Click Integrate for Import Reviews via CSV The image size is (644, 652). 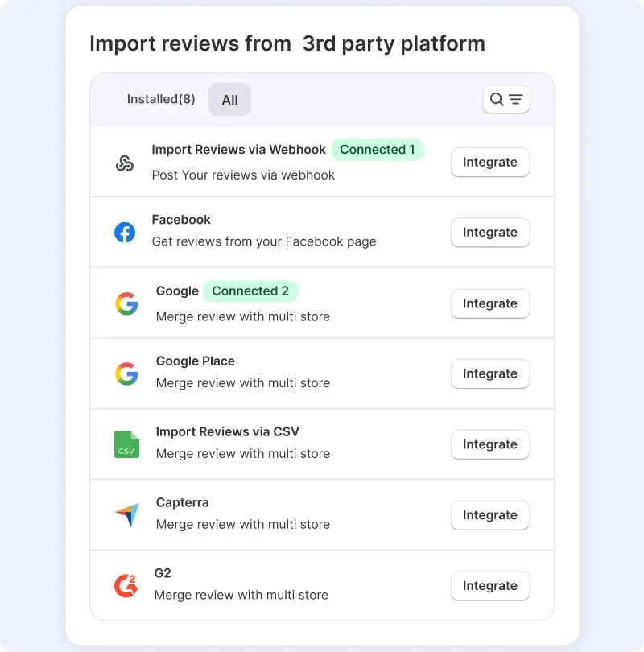pos(489,444)
